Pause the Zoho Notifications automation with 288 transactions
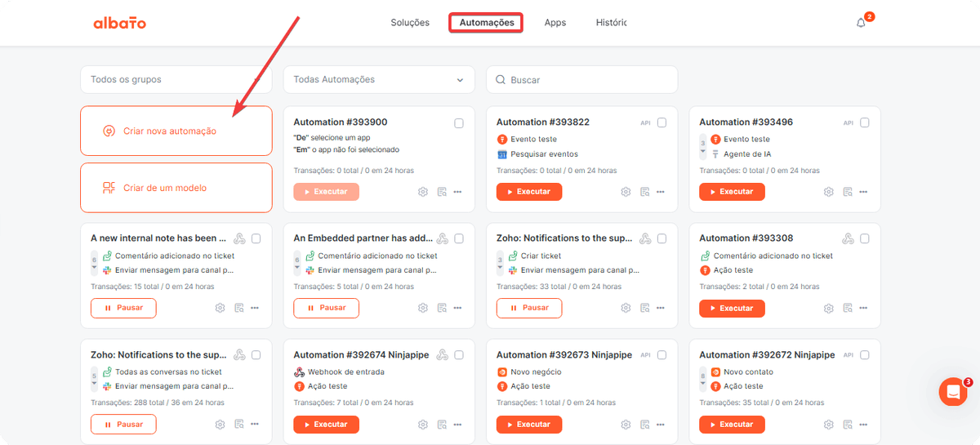Viewport: 980px width, 445px height. click(x=123, y=425)
